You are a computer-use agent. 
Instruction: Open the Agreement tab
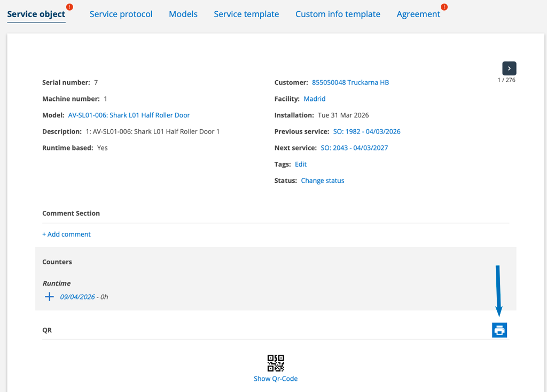[x=418, y=14]
